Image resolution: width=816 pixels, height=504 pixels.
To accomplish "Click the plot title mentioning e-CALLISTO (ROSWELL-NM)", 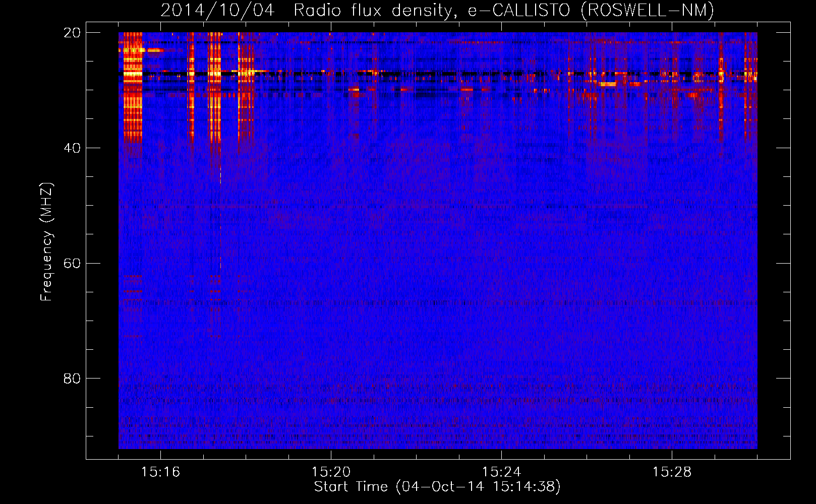I will pos(437,11).
